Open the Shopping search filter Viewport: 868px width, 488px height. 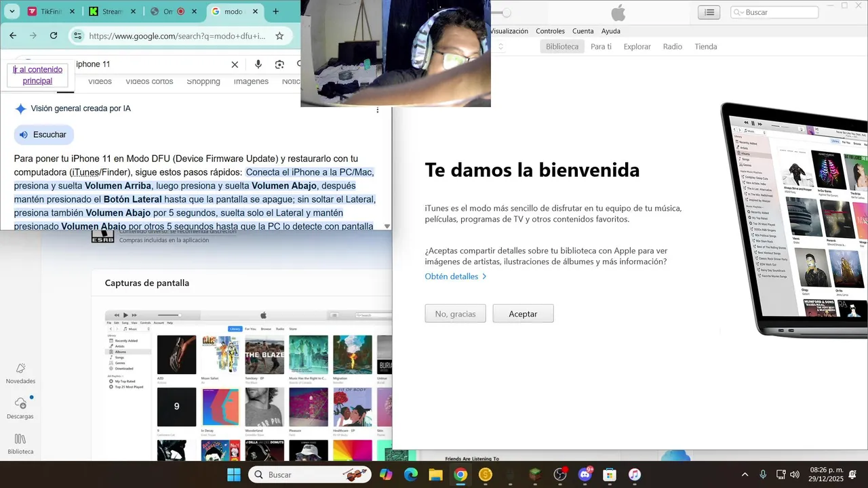coord(203,81)
